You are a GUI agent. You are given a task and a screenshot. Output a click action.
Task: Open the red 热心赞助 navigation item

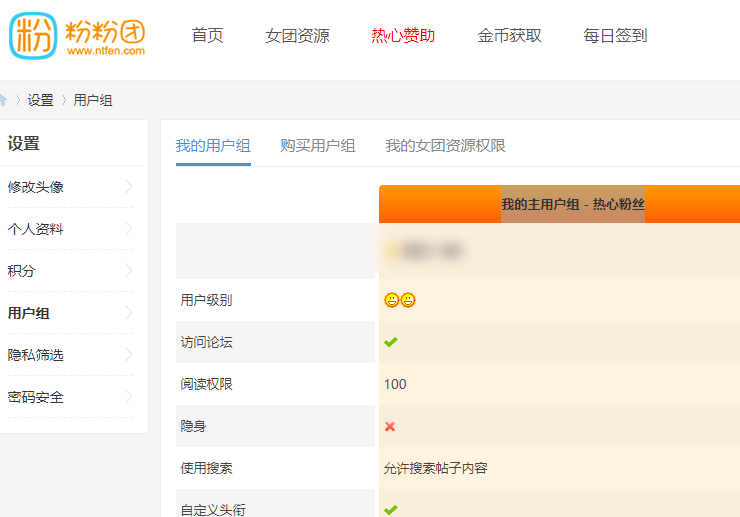point(403,35)
